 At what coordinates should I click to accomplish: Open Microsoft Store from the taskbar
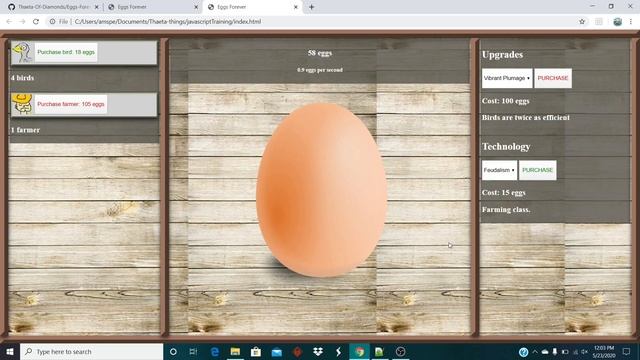[256, 351]
